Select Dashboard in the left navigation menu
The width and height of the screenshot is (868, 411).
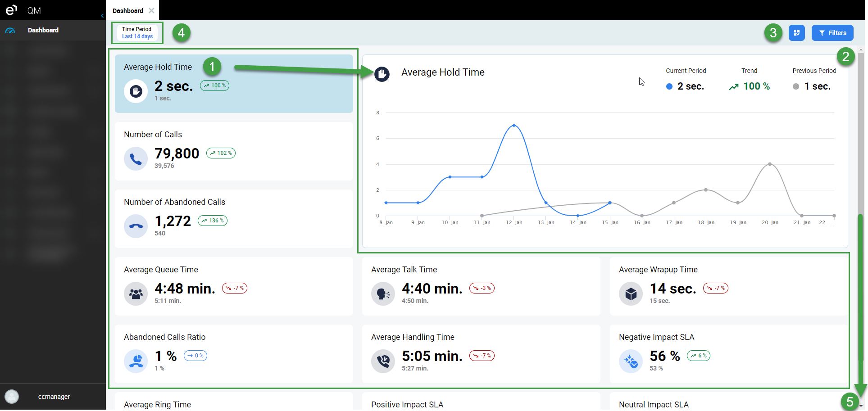[43, 30]
